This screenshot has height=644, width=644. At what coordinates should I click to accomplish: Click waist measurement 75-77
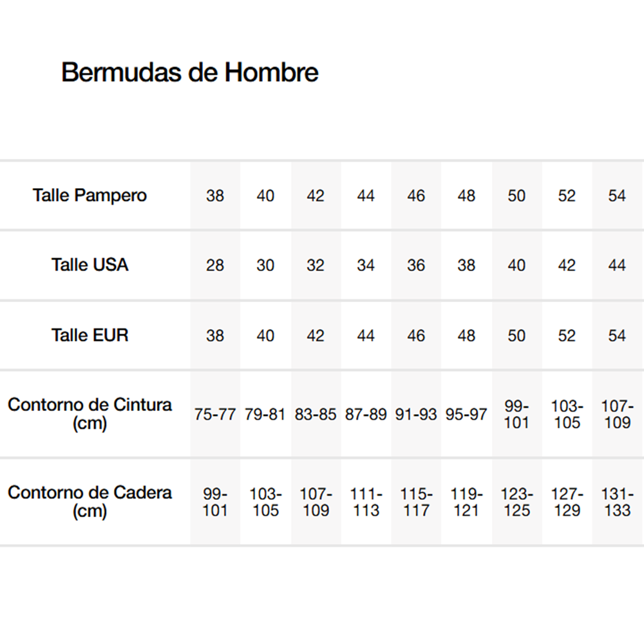click(215, 414)
